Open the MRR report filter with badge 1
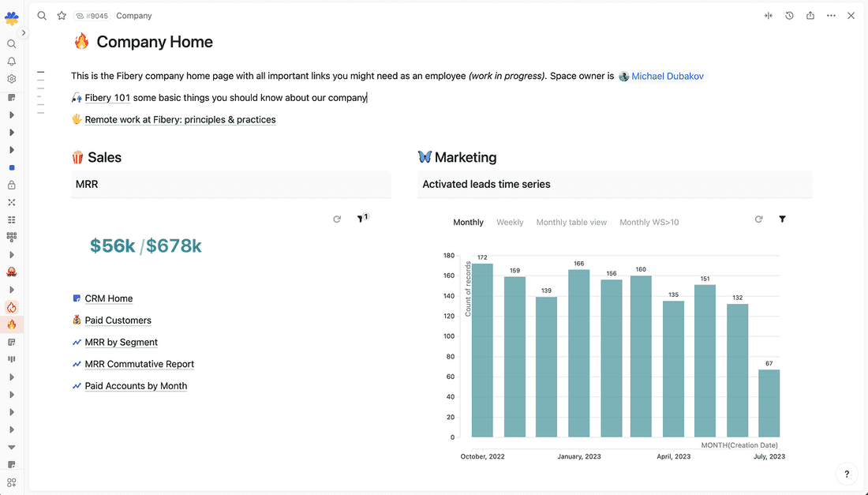The width and height of the screenshot is (868, 495). (x=361, y=219)
